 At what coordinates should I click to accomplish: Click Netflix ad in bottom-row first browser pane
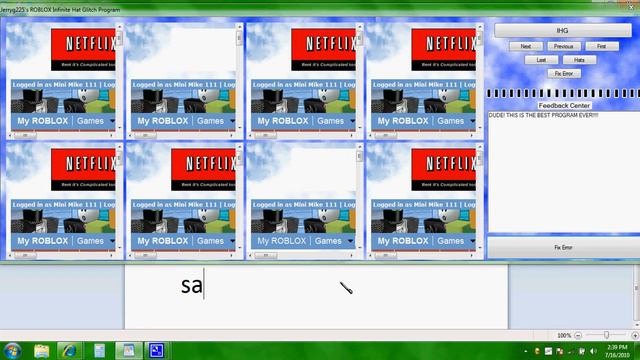(x=83, y=169)
